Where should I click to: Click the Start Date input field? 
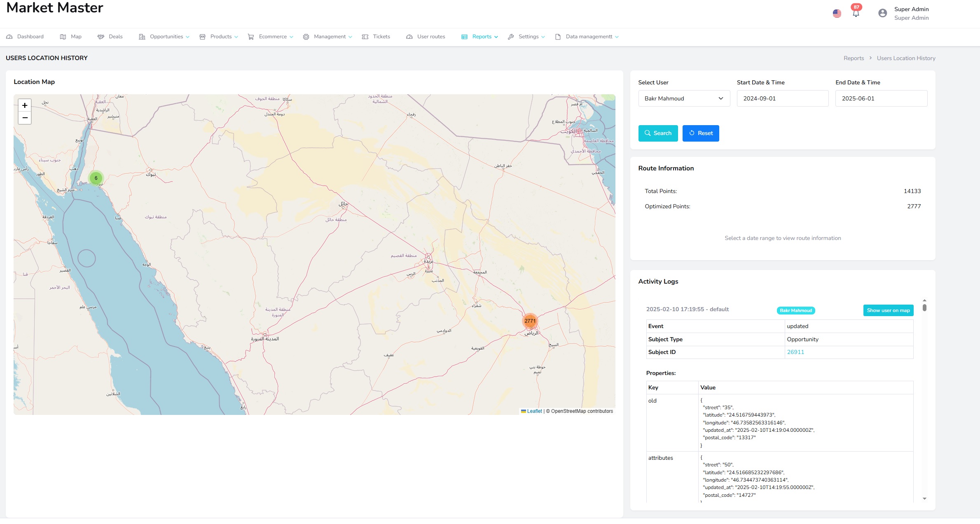782,98
